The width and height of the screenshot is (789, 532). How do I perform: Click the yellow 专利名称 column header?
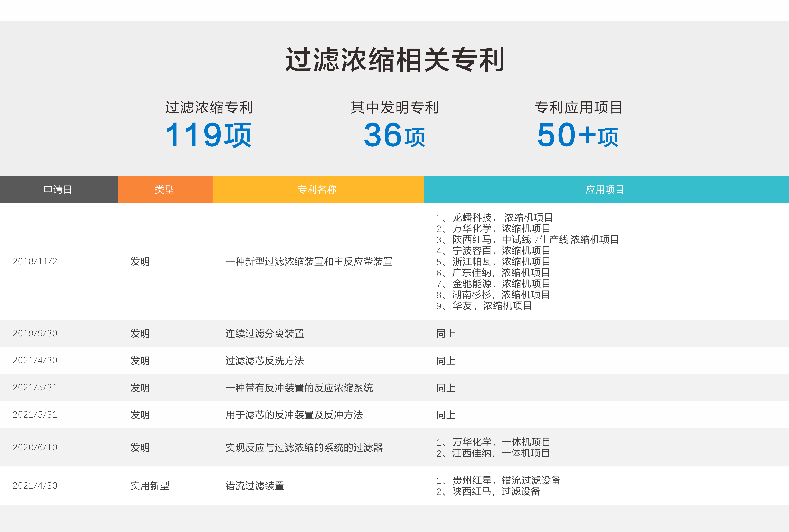(x=317, y=189)
